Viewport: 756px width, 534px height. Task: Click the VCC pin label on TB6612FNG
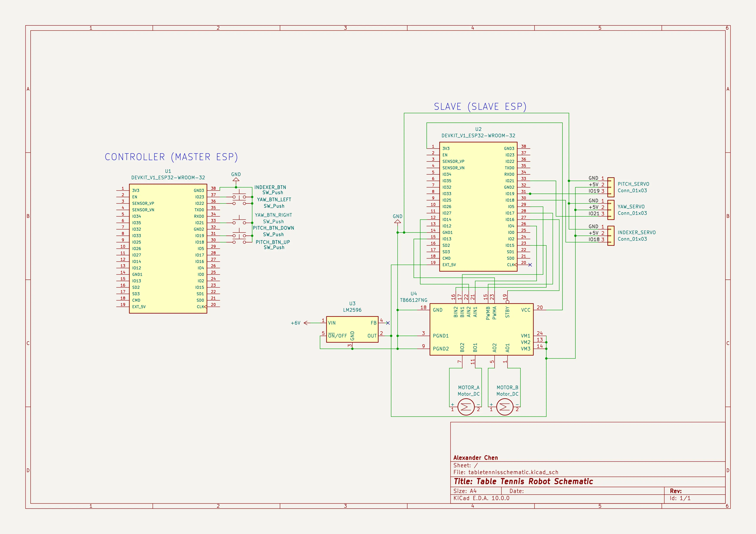[525, 310]
